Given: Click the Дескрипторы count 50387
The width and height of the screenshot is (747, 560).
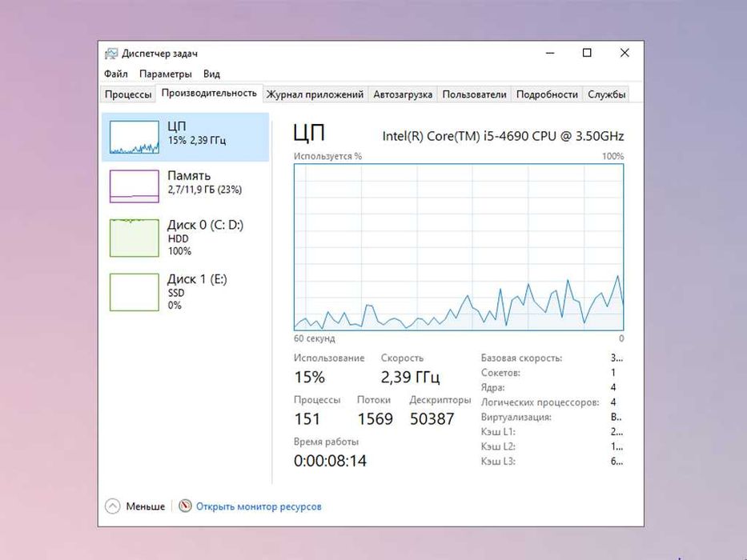Looking at the screenshot, I should 432,419.
